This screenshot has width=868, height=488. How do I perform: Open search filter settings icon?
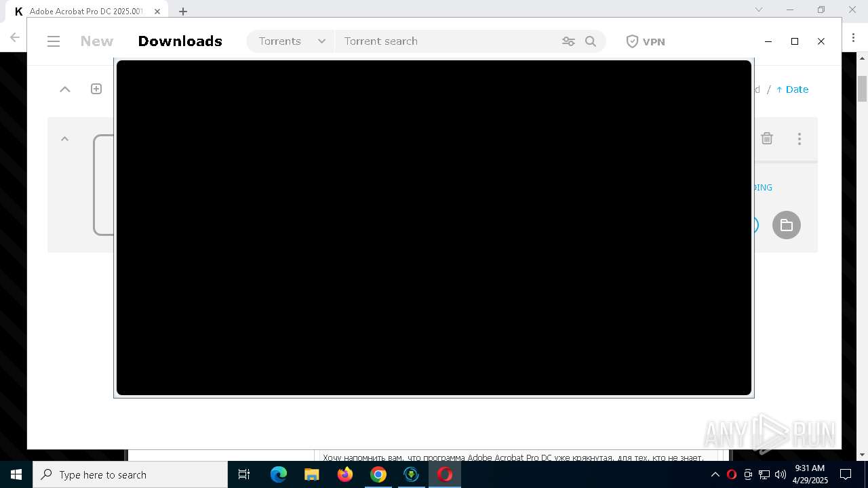coord(568,41)
